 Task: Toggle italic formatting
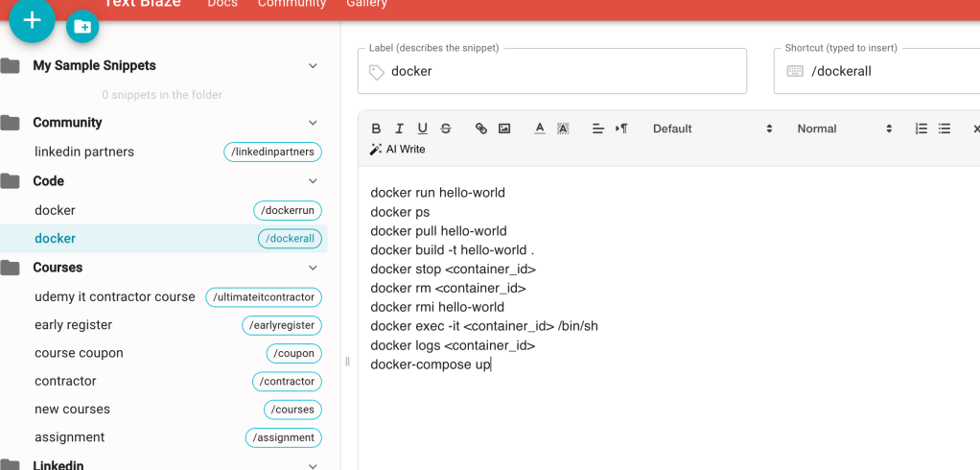point(399,129)
